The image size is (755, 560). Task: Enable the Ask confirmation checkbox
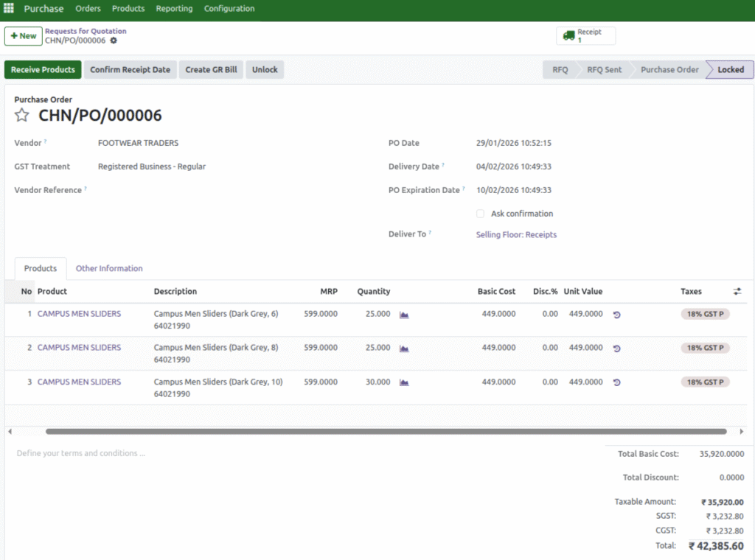click(x=480, y=213)
